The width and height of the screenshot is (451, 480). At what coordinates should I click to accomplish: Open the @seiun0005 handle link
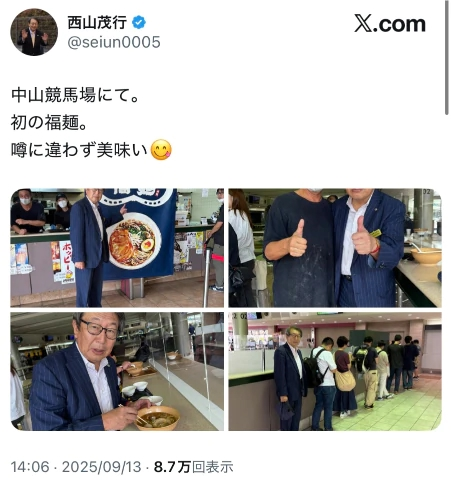(x=114, y=42)
